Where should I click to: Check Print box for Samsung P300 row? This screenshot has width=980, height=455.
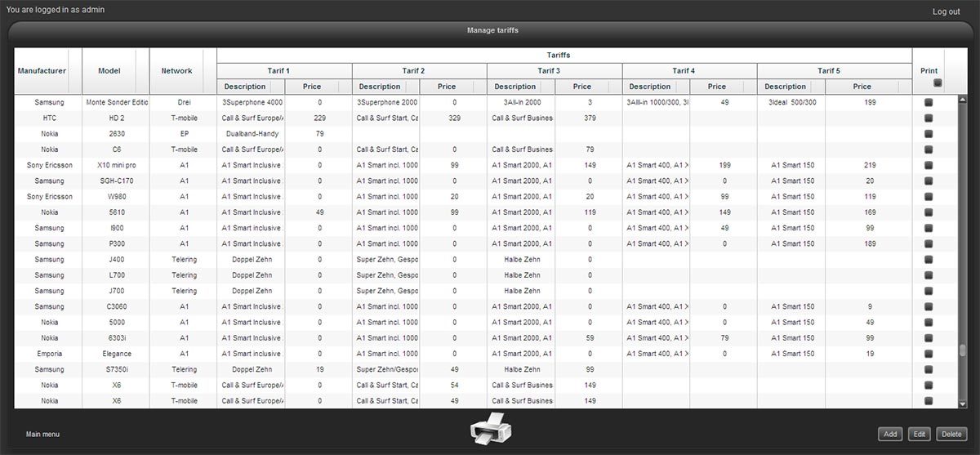tap(929, 244)
